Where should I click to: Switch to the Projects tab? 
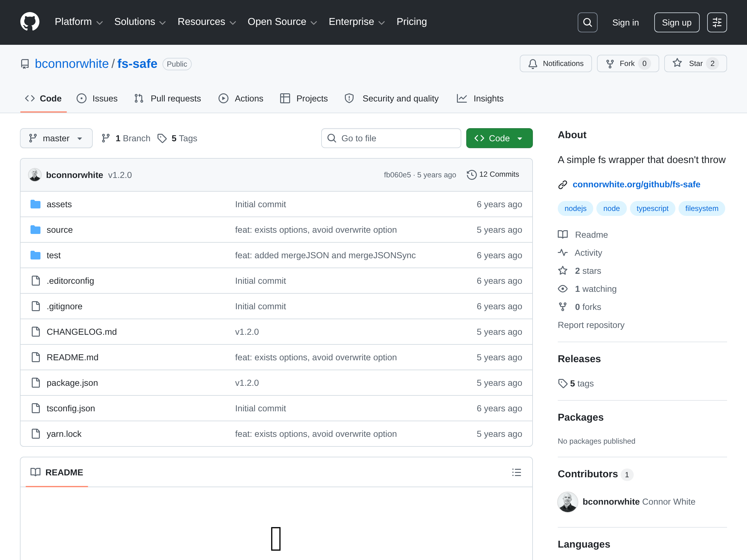pyautogui.click(x=304, y=99)
